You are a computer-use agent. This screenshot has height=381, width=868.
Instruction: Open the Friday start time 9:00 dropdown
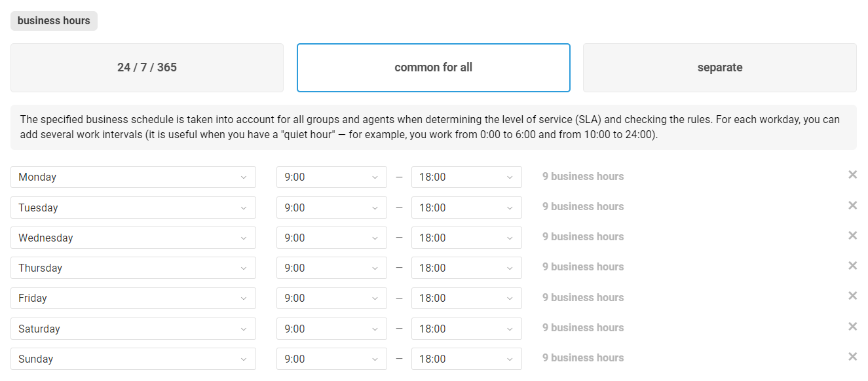[x=331, y=298]
